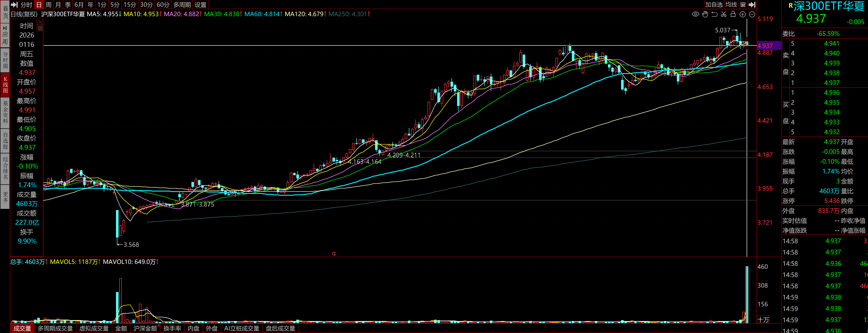Screen dimensions: 868x333
Task: Close the data info panel
Action: pos(40,22)
